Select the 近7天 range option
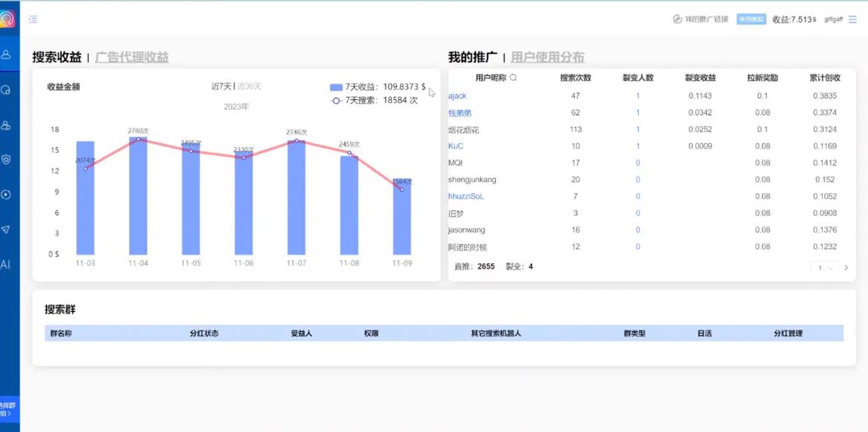This screenshot has width=868, height=432. point(222,87)
